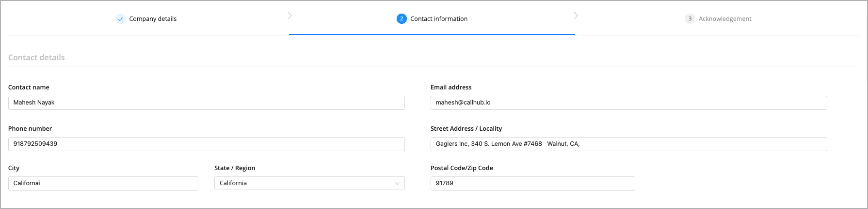Screen dimensions: 868x209
Task: Click the Email address label
Action: (x=451, y=87)
